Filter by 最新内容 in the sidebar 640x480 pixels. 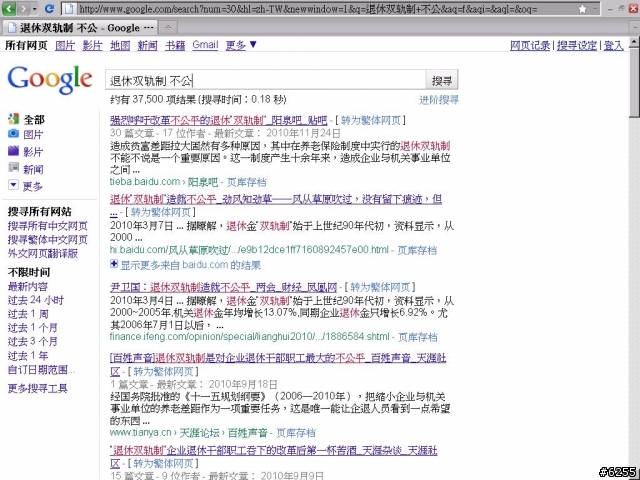click(28, 287)
